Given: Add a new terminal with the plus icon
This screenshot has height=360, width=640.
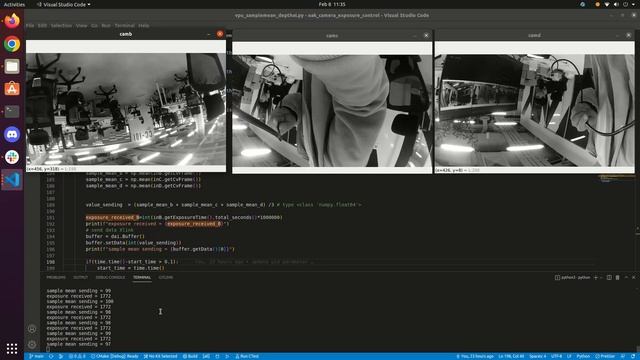Looking at the screenshot, I should pyautogui.click(x=596, y=278).
